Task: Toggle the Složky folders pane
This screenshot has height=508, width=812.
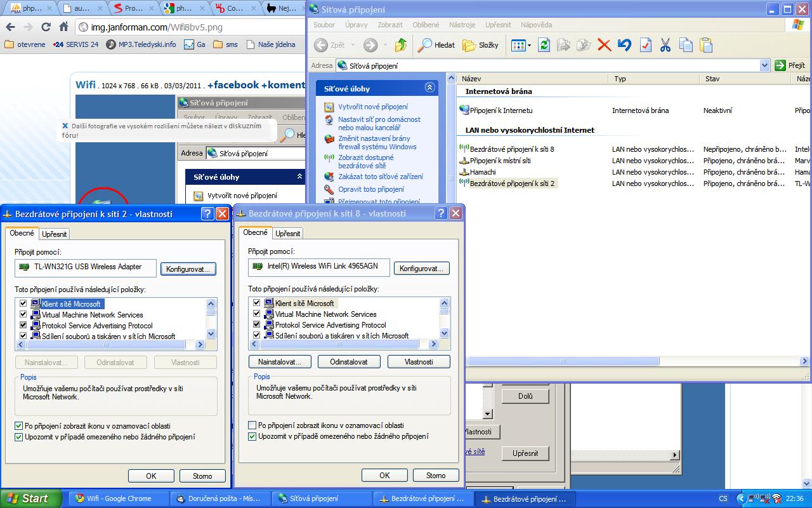Action: (x=480, y=45)
